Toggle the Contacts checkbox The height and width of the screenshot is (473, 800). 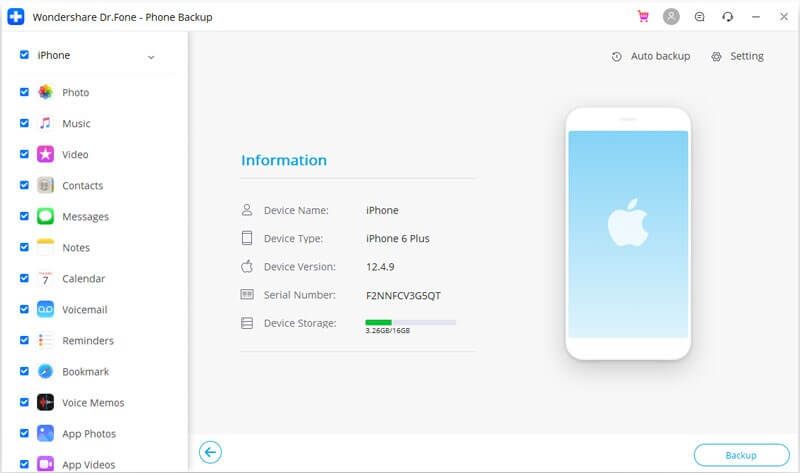24,185
